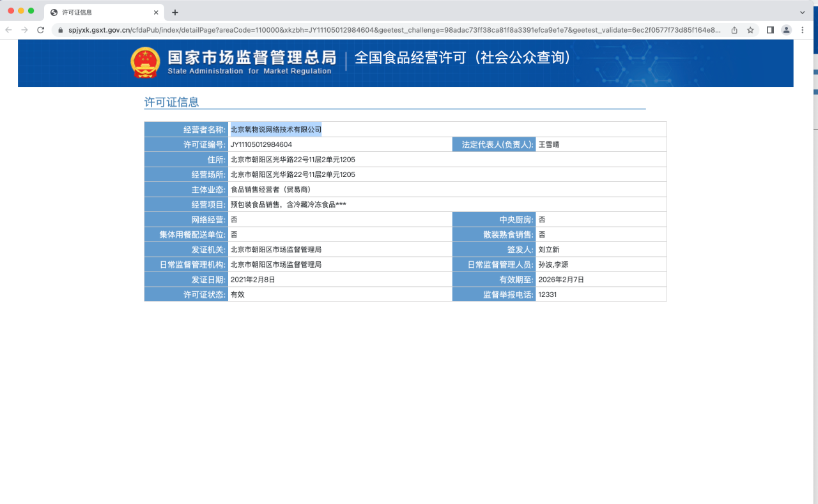Click the 日常监督管理人员 label cell

coord(494,264)
